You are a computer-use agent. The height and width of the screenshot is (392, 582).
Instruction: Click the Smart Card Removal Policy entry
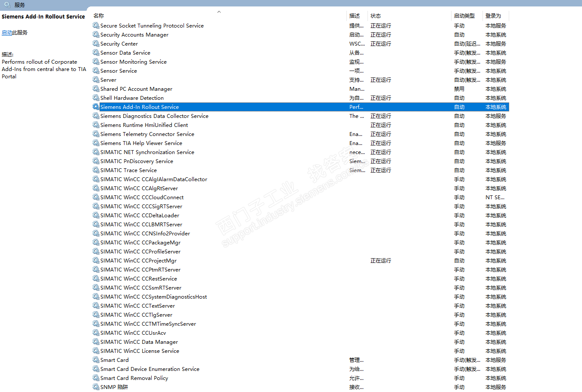coord(134,378)
